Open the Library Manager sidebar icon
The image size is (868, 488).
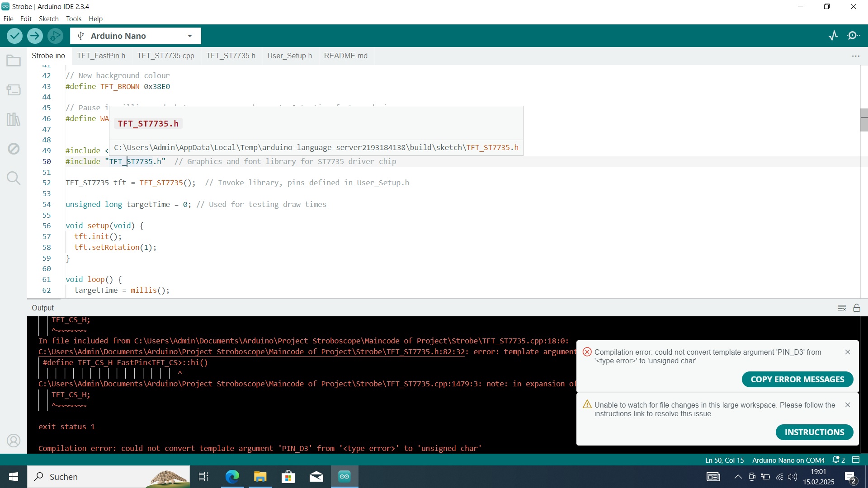click(x=14, y=119)
